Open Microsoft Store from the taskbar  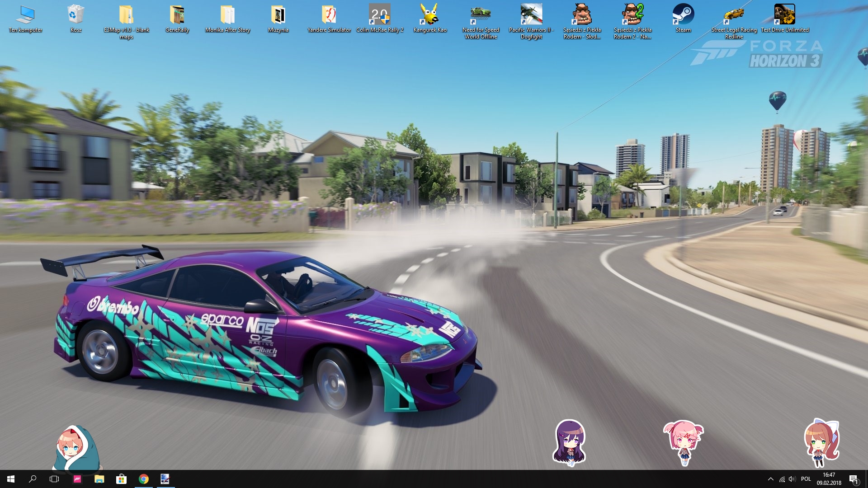click(121, 479)
